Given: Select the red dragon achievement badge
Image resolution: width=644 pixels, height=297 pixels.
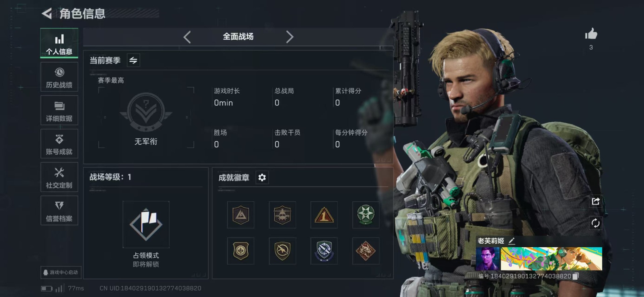Looking at the screenshot, I should (366, 251).
